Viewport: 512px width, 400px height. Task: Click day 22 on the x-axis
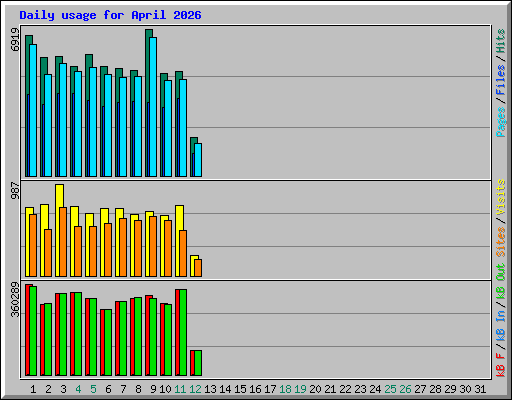click(345, 389)
